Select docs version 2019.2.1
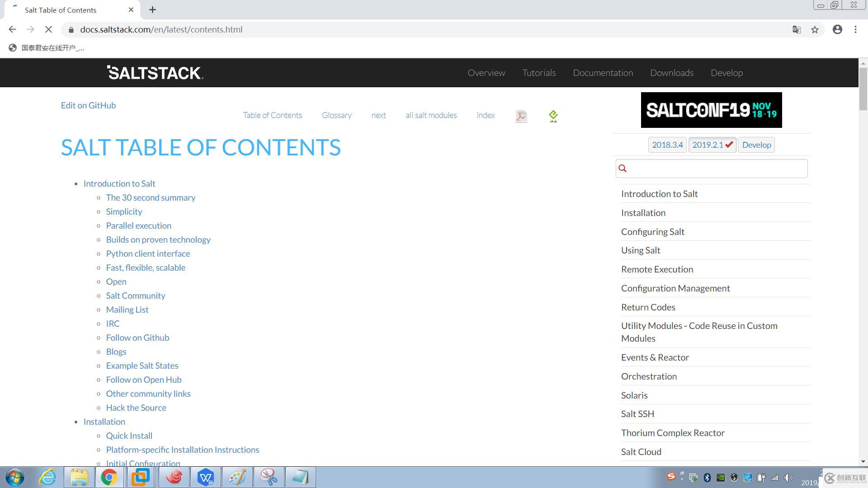The width and height of the screenshot is (868, 488). [712, 145]
